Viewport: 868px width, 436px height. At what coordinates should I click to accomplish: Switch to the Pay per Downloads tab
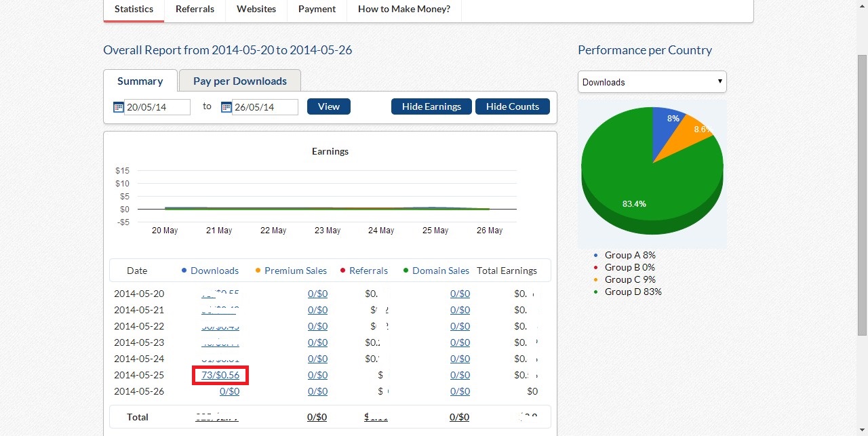[239, 81]
